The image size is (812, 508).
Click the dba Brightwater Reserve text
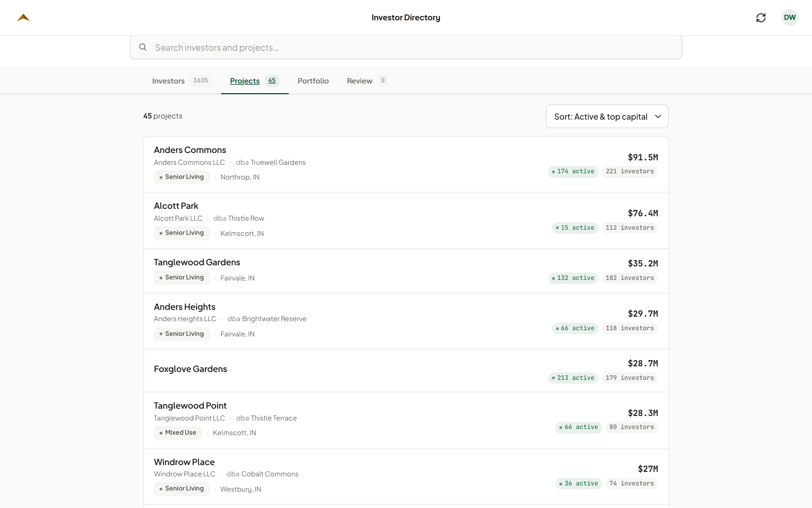pos(267,319)
